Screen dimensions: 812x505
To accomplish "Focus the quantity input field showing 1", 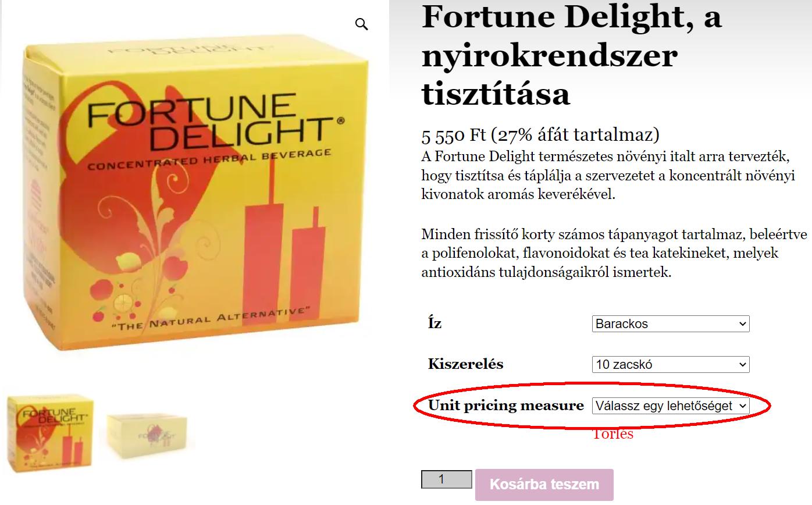I will point(447,479).
